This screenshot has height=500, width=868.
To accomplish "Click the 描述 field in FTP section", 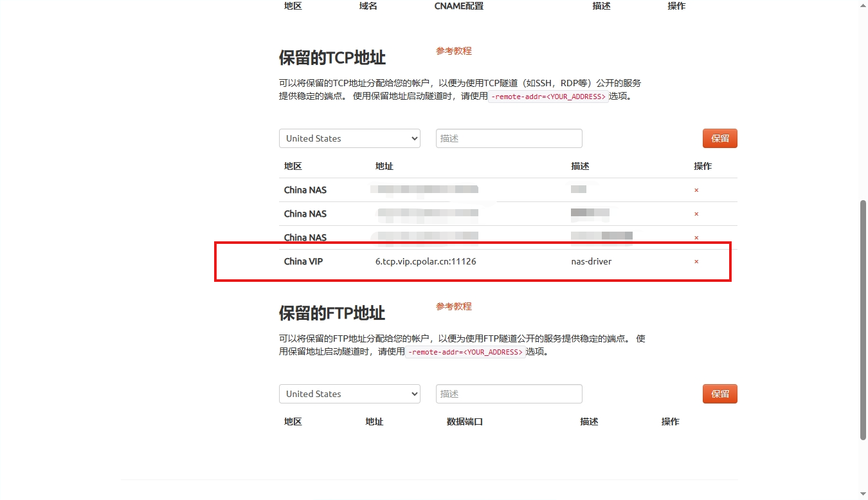I will (509, 394).
